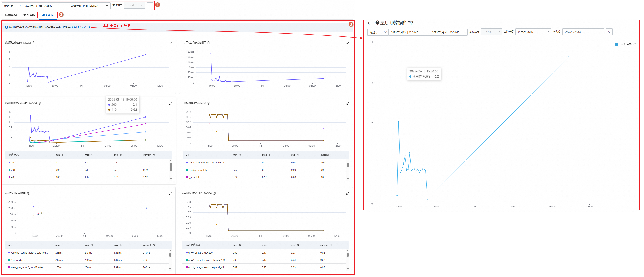Sort uri table by current column

pos(331,155)
